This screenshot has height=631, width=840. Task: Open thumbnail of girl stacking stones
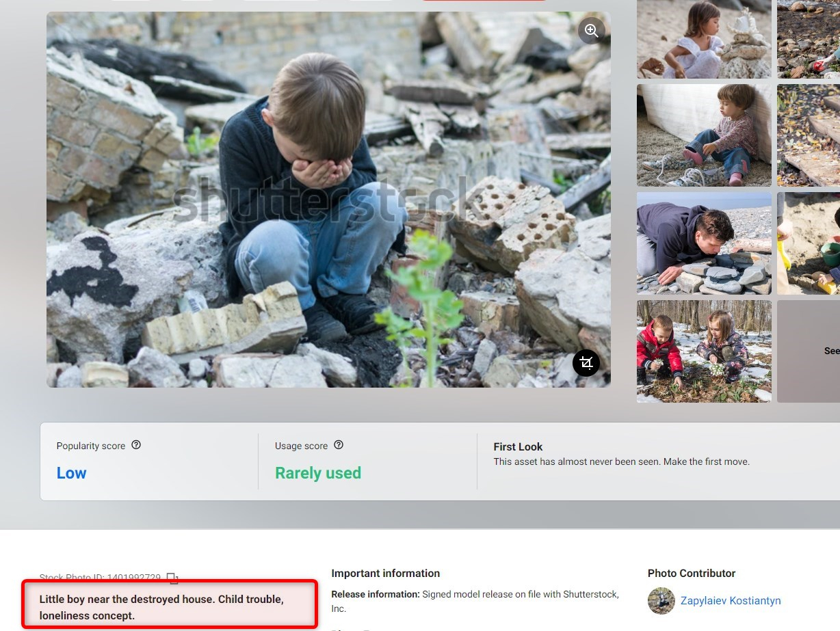704,39
